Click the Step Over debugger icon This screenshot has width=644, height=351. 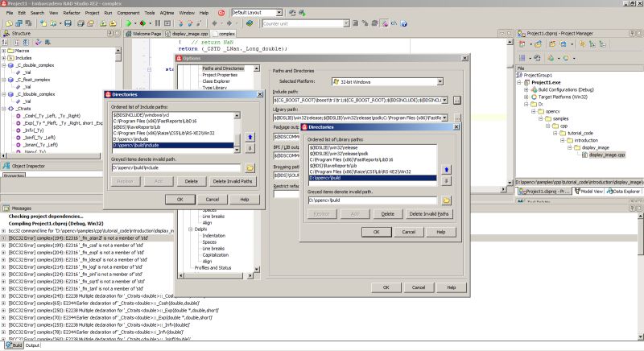[x=190, y=23]
